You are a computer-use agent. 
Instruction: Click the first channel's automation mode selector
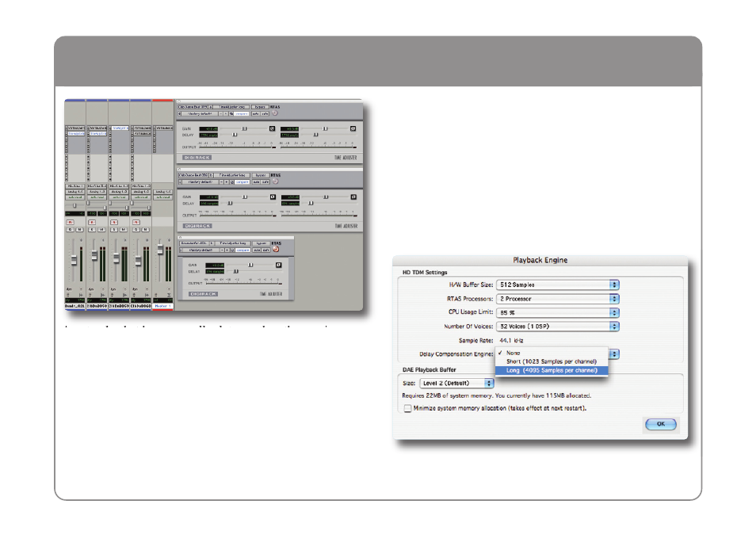click(74, 197)
